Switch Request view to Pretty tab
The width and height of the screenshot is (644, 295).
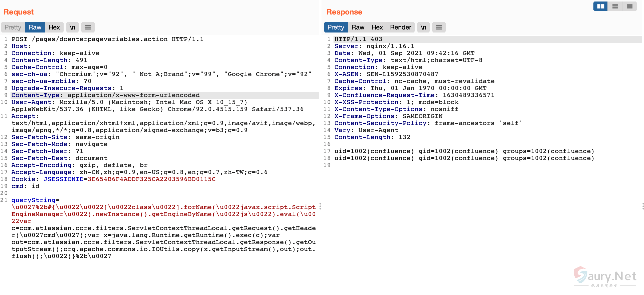(13, 27)
